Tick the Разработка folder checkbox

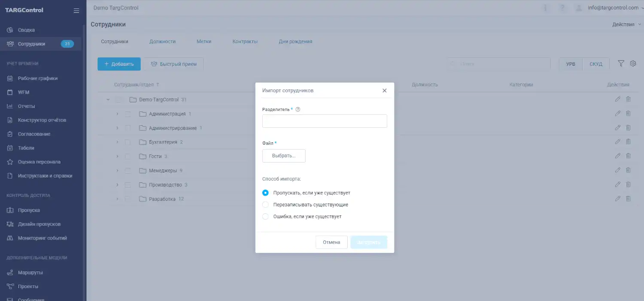coord(128,199)
